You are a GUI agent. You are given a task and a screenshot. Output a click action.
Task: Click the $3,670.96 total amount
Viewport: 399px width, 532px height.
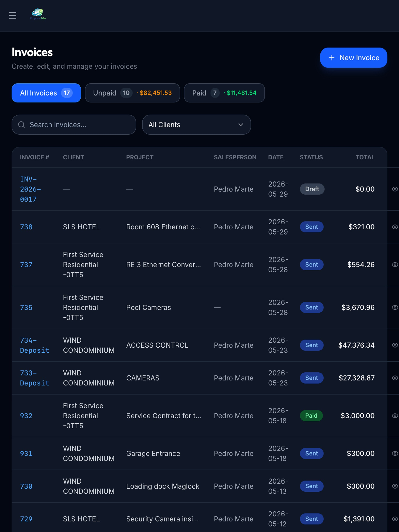358,307
